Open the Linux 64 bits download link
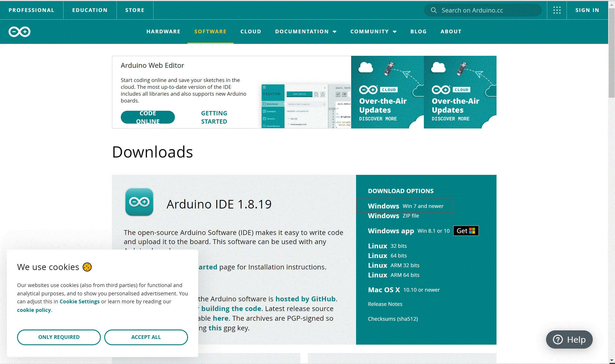The height and width of the screenshot is (364, 615). point(387,255)
